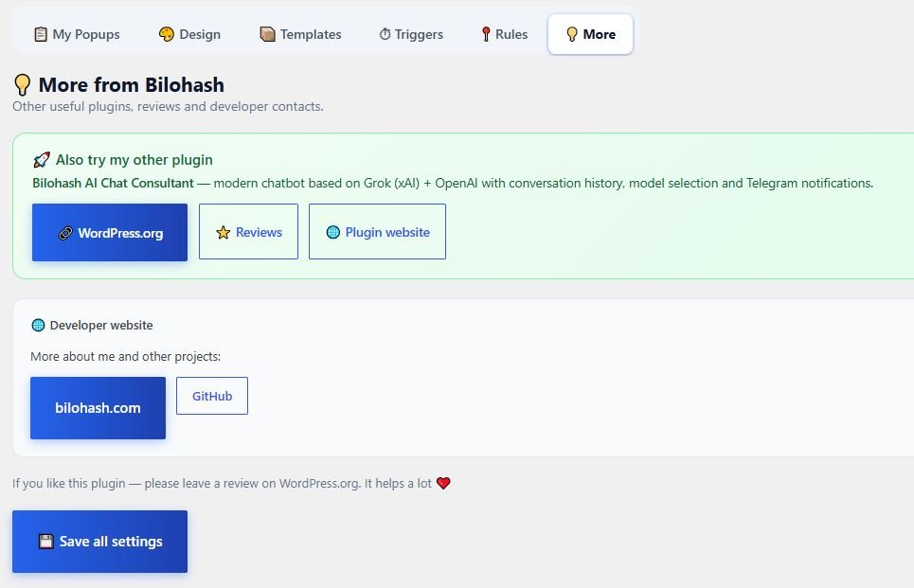
Task: Click the 'please leave a review on WordPress.org' text
Action: point(252,483)
